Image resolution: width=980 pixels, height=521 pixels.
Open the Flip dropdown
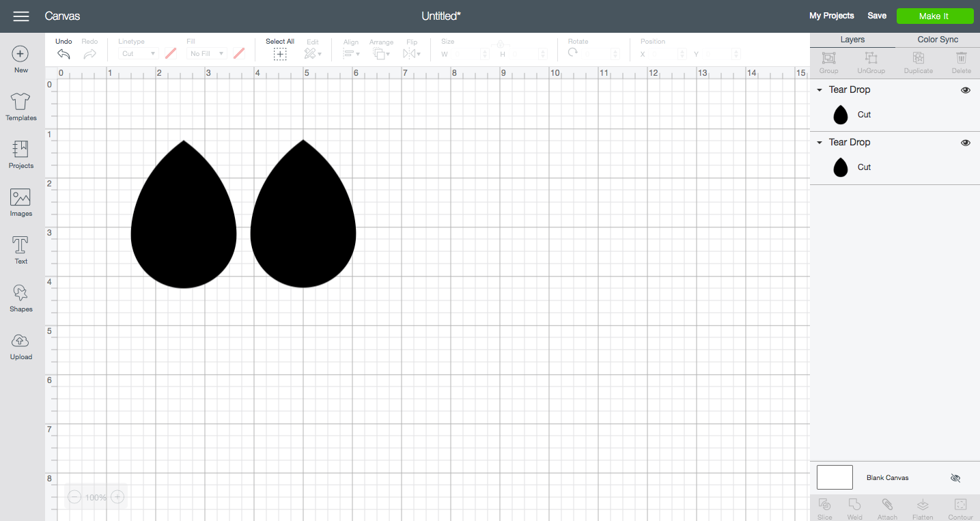point(412,53)
